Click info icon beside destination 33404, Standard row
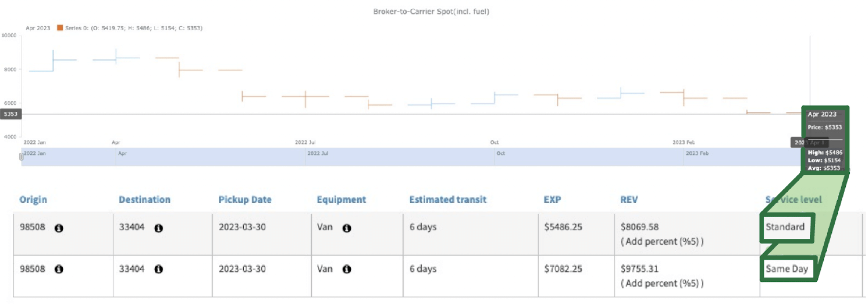Screen dimensions: 868x304 [x=158, y=228]
